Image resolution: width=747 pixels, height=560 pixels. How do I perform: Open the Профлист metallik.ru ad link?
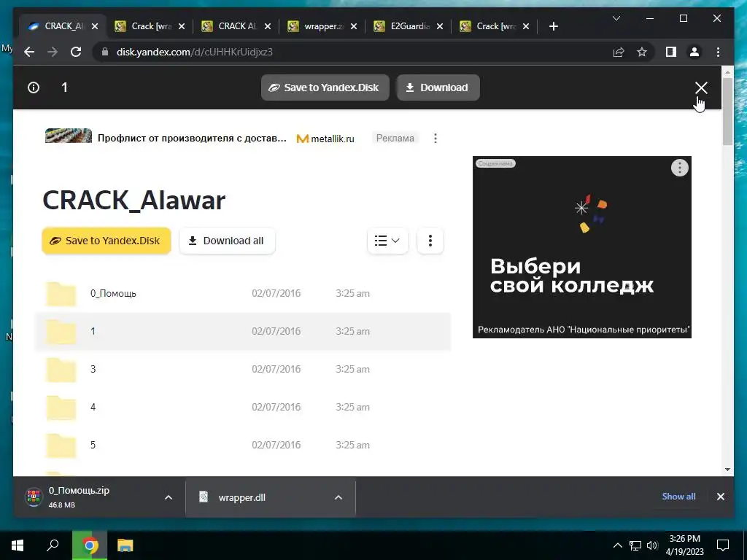tap(192, 138)
